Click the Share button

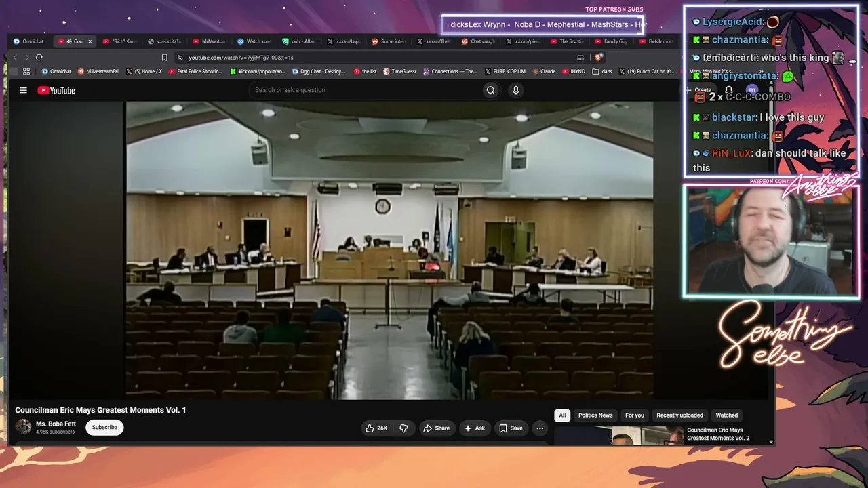436,428
